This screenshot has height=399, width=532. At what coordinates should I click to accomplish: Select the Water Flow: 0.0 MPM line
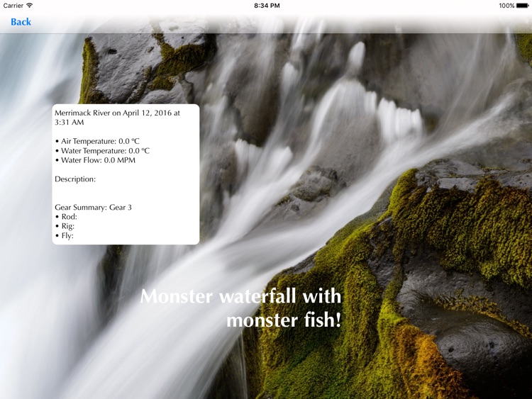point(95,160)
